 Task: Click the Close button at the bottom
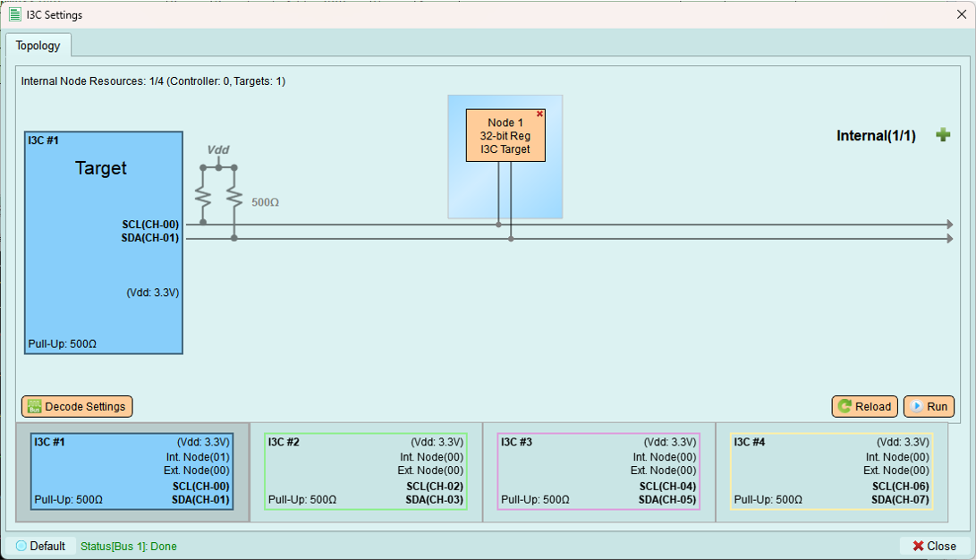934,546
